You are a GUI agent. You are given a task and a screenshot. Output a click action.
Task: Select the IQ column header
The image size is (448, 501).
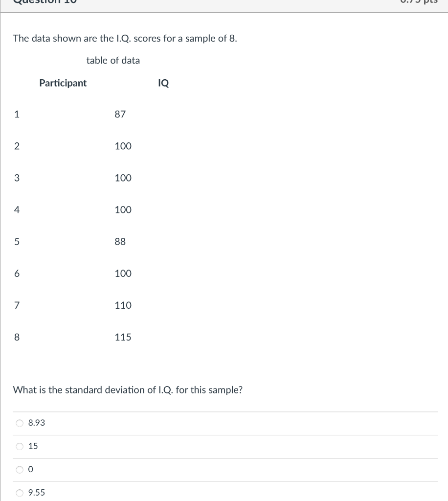tap(163, 83)
